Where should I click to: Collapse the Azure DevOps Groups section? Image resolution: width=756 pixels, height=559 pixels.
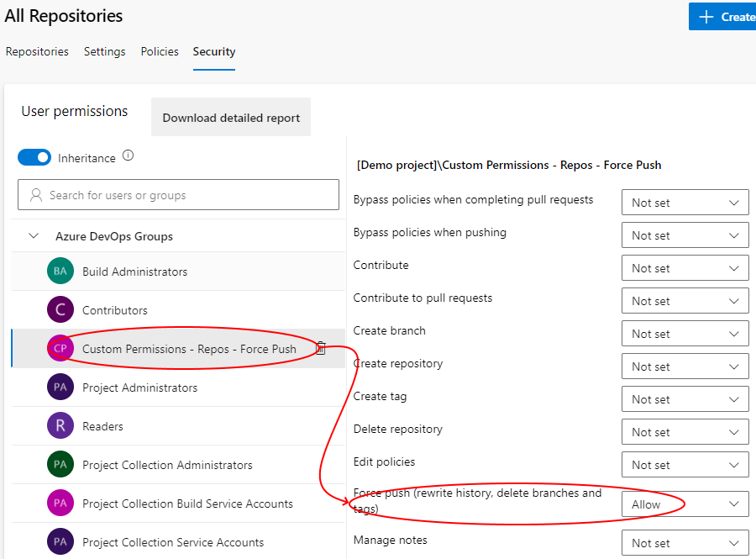point(33,237)
